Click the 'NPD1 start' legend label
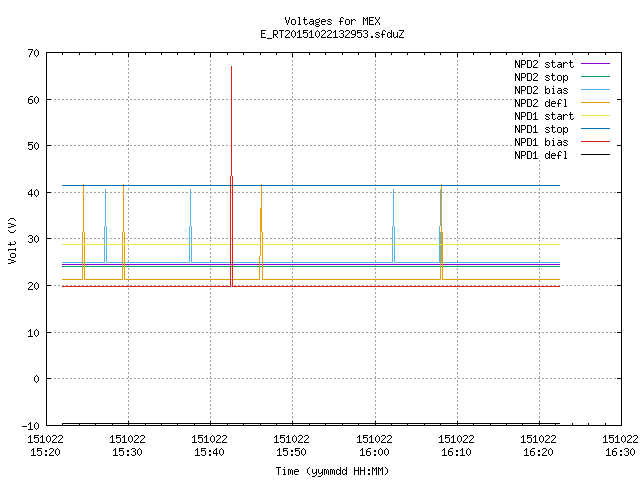 click(544, 116)
